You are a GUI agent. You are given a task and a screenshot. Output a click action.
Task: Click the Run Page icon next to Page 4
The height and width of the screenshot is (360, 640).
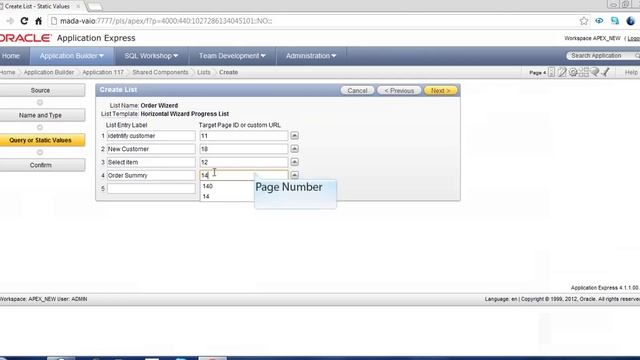pos(551,72)
